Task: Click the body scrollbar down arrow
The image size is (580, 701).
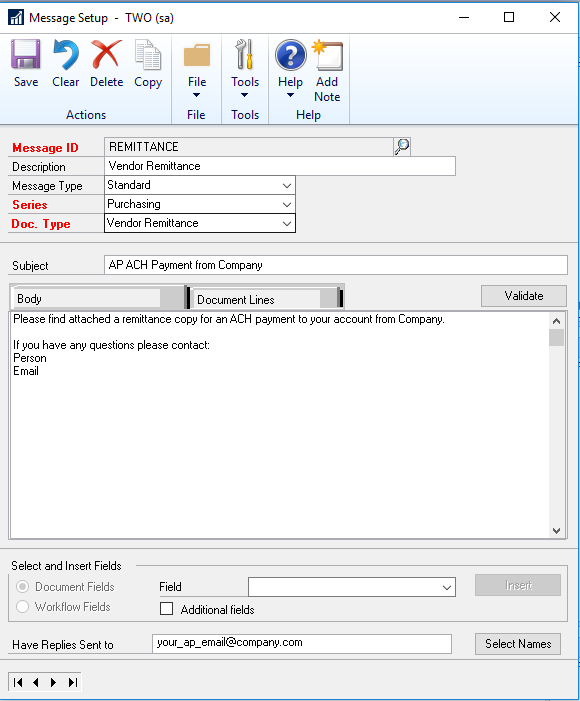Action: (x=556, y=531)
